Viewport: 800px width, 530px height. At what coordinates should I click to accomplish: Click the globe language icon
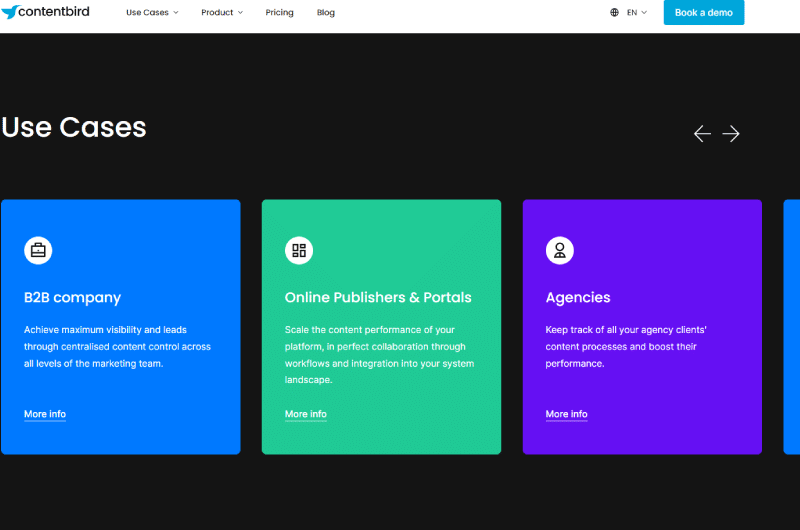(x=614, y=13)
